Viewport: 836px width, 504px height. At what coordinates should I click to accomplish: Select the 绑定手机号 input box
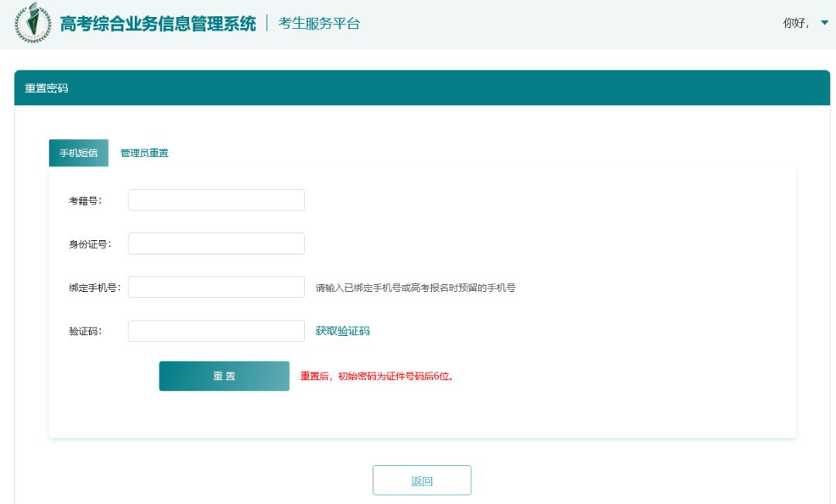(216, 287)
